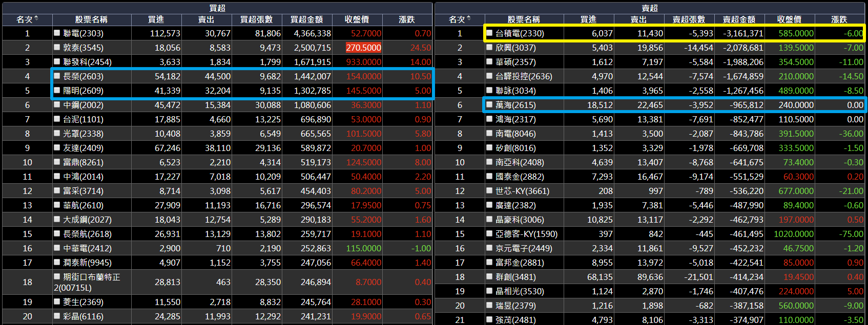The height and width of the screenshot is (325, 868).
Task: Click closing price 585.0000
Action: (796, 33)
